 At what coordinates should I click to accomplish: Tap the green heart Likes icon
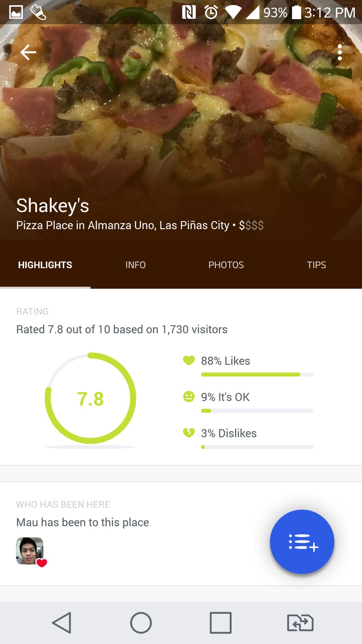pos(189,360)
